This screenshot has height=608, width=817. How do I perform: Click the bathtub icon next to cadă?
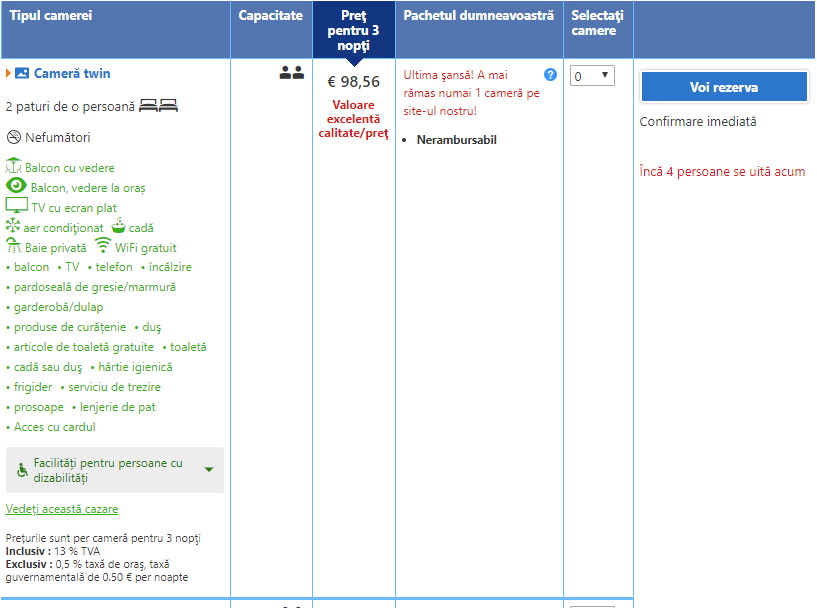click(x=119, y=226)
